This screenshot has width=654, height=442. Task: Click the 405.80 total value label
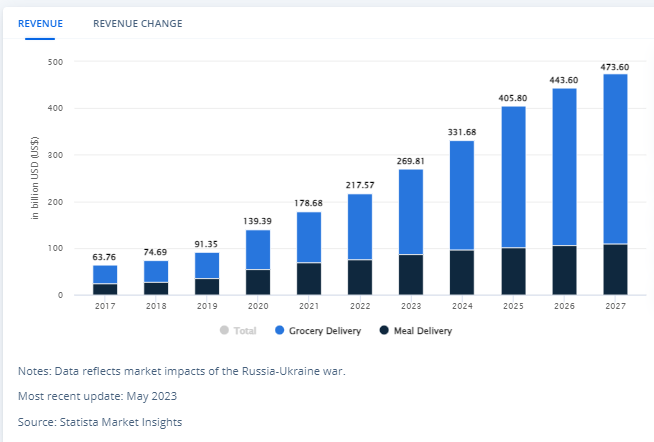pyautogui.click(x=513, y=98)
